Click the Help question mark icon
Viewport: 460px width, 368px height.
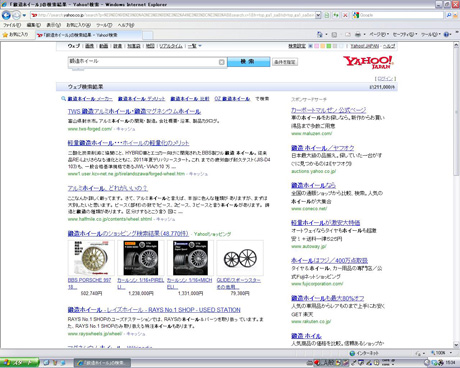447,34
